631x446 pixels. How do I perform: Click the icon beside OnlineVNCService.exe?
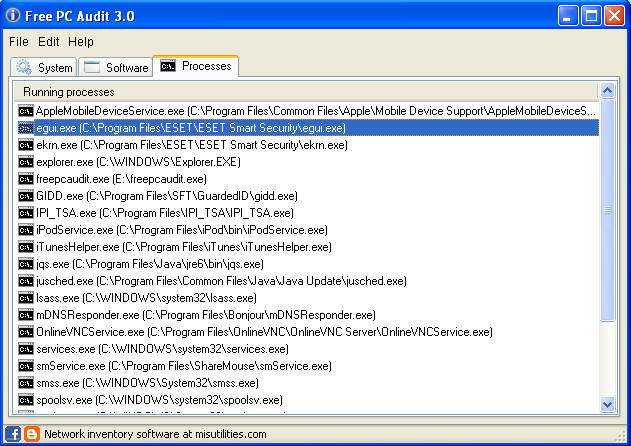coord(26,332)
